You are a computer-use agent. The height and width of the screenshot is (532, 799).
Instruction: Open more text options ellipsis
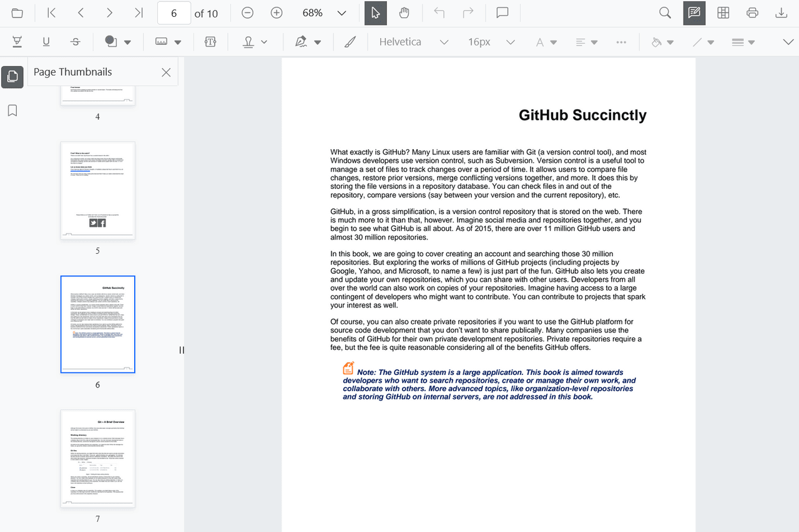[621, 42]
